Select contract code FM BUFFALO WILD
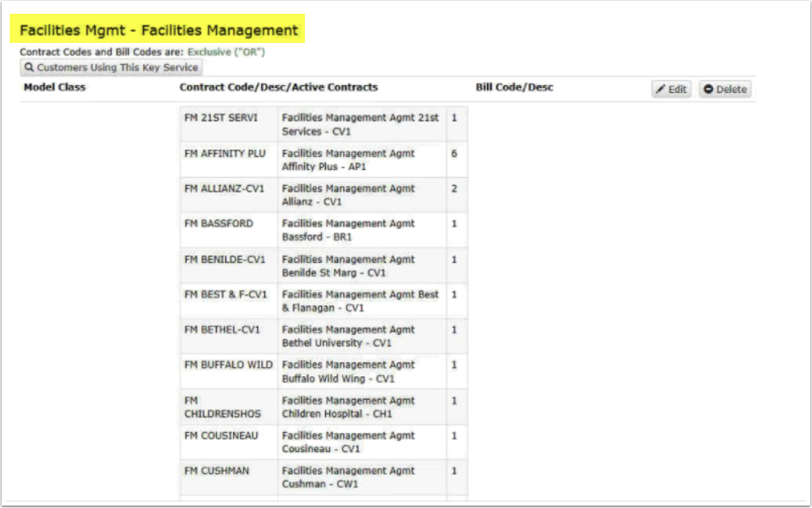The width and height of the screenshot is (812, 508). point(228,365)
